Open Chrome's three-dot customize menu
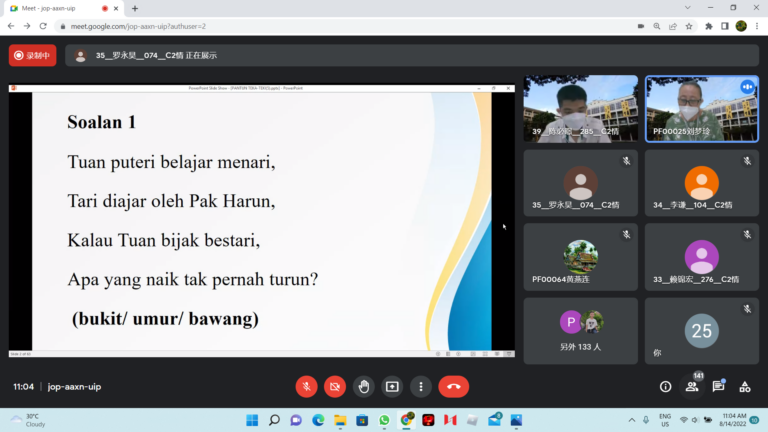This screenshot has height=432, width=768. [x=757, y=26]
